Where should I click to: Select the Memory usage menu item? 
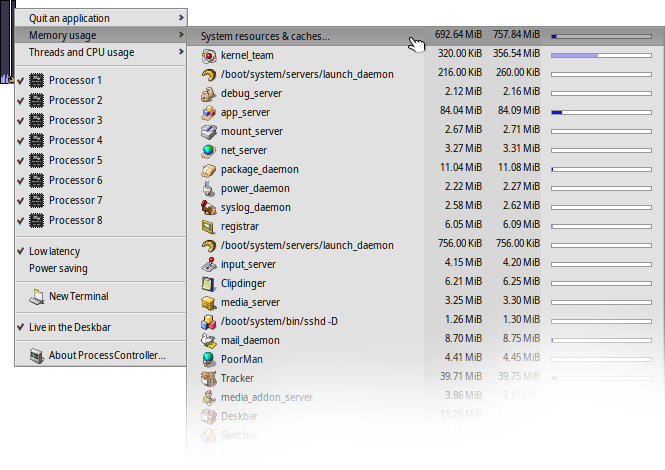coord(101,35)
